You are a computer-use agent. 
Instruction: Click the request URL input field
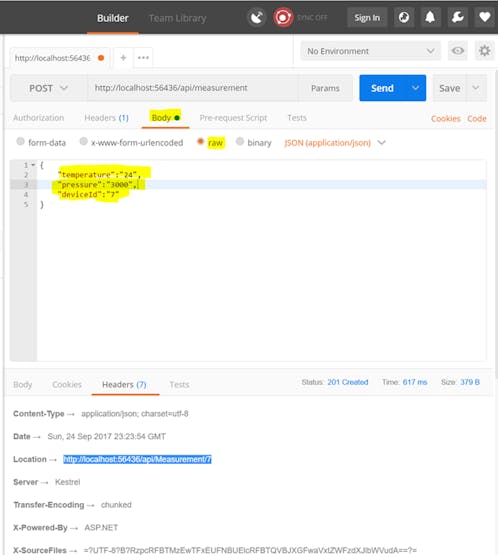pos(193,88)
